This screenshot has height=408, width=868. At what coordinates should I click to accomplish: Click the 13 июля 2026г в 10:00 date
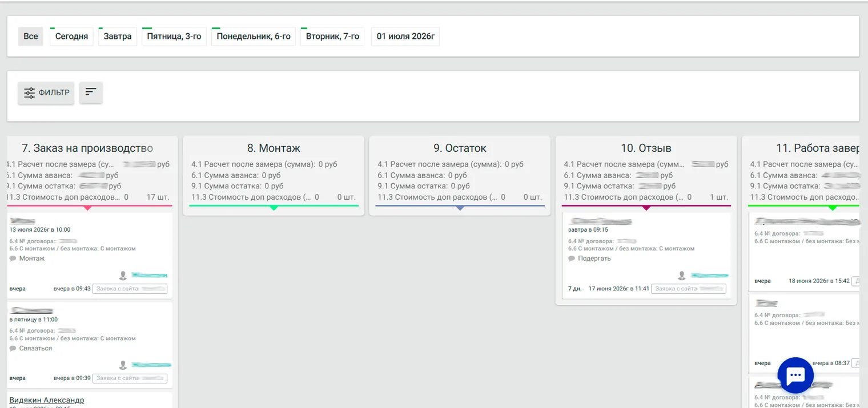40,229
